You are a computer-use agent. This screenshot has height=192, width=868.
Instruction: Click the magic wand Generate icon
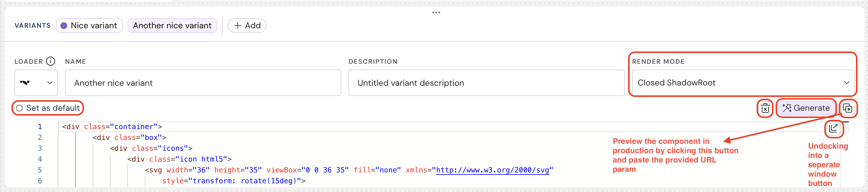(787, 108)
